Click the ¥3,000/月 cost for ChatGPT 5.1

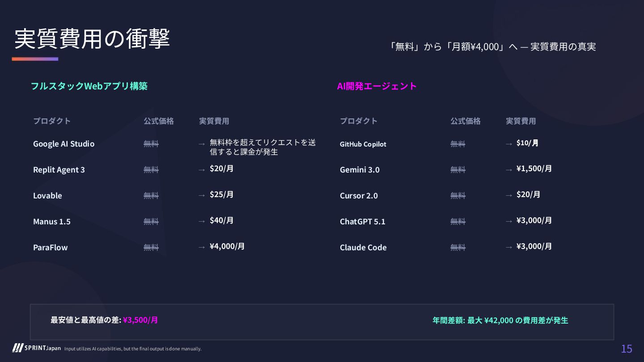pyautogui.click(x=534, y=220)
